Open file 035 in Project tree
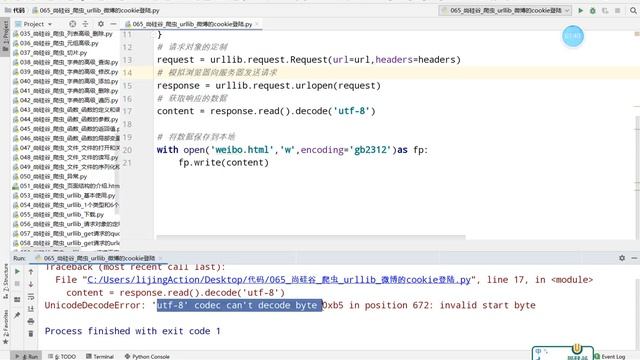This screenshot has width=640, height=360. (x=62, y=34)
